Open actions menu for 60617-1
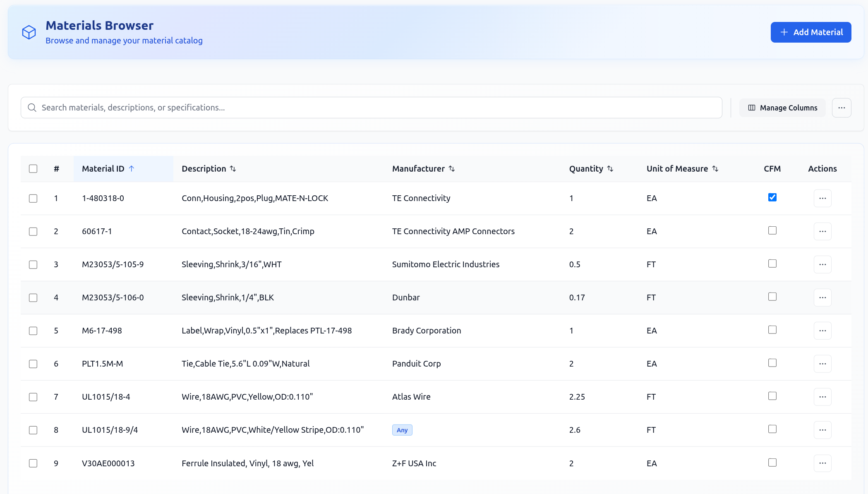This screenshot has width=868, height=494. (x=822, y=231)
